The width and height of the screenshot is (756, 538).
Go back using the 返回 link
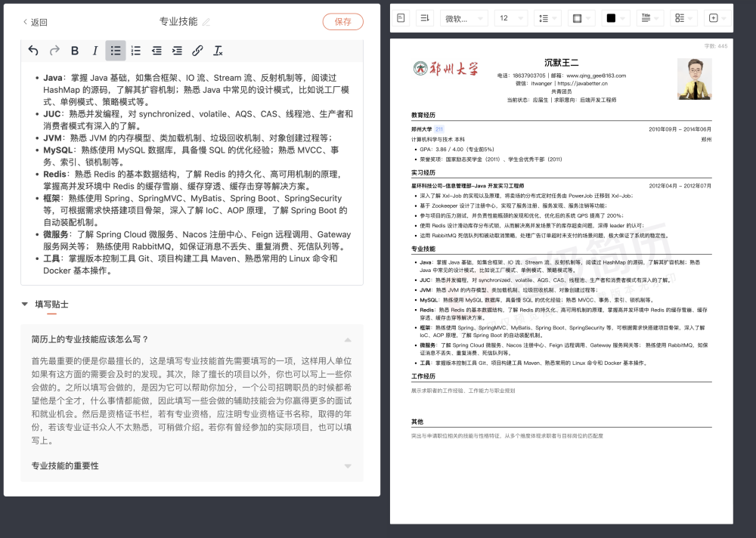pos(35,23)
